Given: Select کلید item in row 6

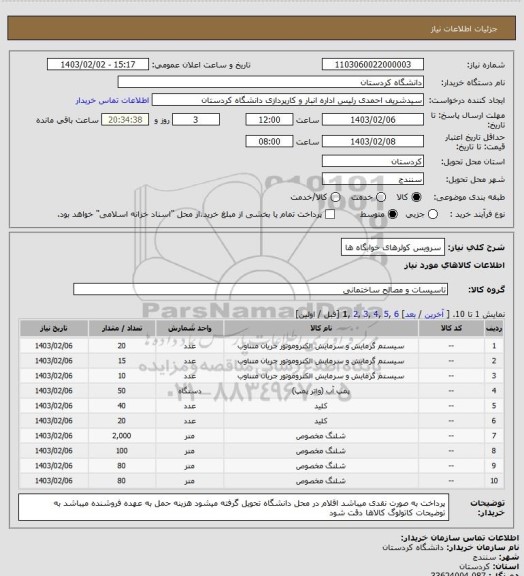Looking at the screenshot, I should coord(321,421).
